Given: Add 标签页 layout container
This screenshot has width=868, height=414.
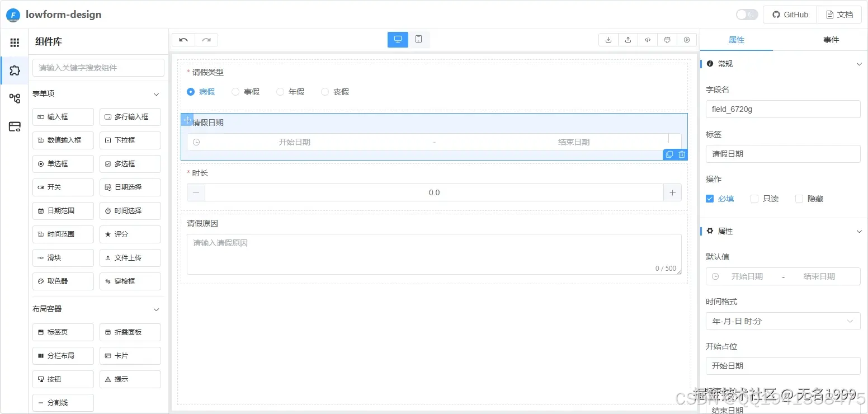Looking at the screenshot, I should pos(63,332).
